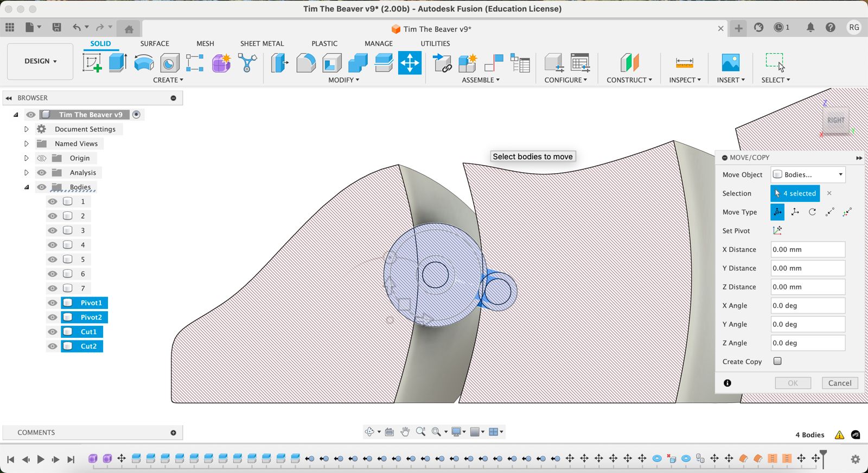
Task: Open the SHEET METAL tab
Action: coord(261,43)
